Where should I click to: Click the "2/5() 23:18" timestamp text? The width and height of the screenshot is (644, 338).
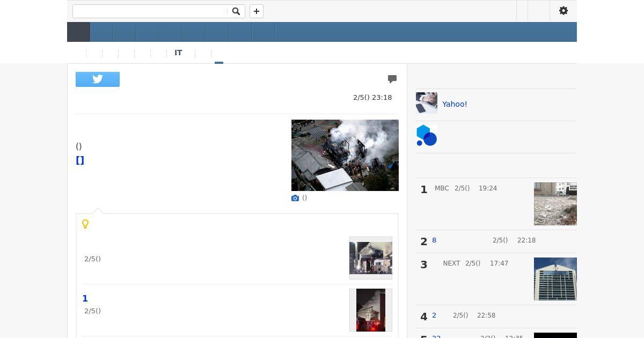click(x=372, y=98)
